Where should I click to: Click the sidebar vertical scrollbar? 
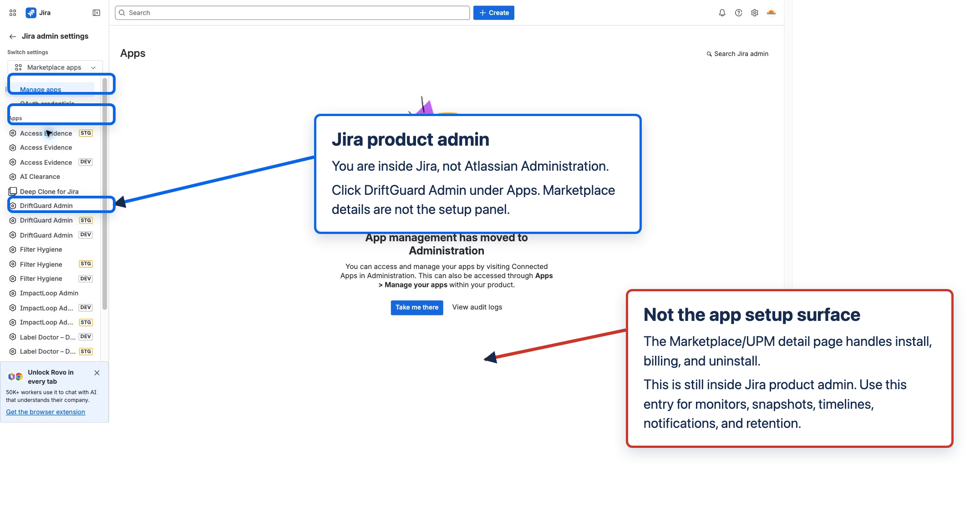(x=105, y=193)
